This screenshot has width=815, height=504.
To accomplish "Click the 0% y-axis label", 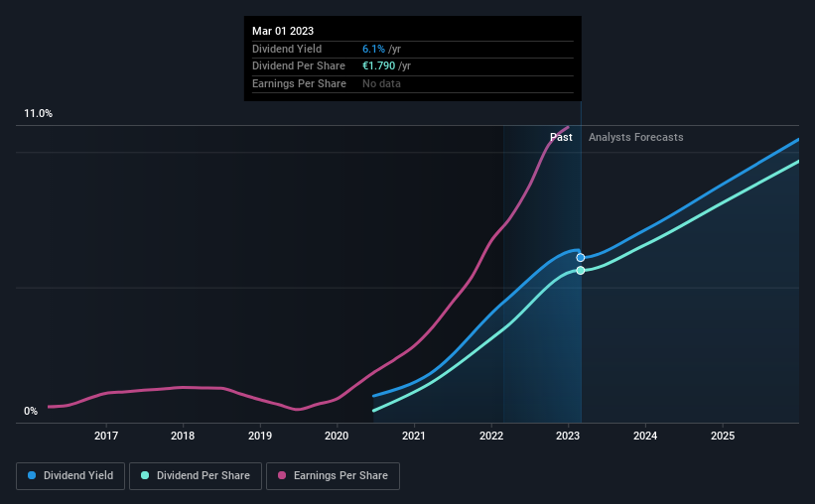I will pos(31,412).
